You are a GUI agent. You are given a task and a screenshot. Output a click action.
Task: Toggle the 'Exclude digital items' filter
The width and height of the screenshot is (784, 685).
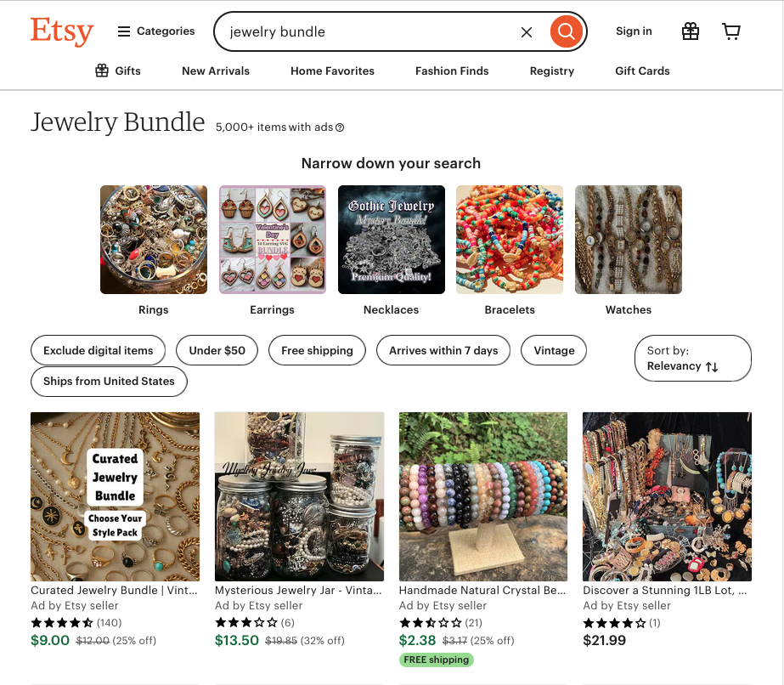click(99, 350)
